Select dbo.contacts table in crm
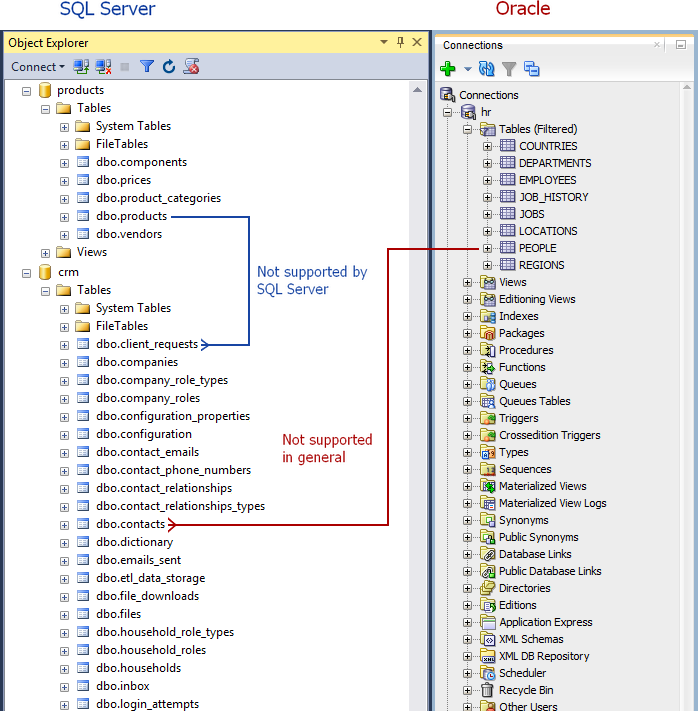The width and height of the screenshot is (698, 711). point(130,524)
